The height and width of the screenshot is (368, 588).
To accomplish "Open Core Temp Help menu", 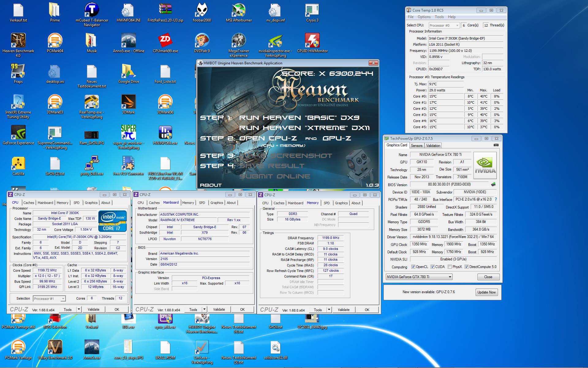I will point(452,17).
